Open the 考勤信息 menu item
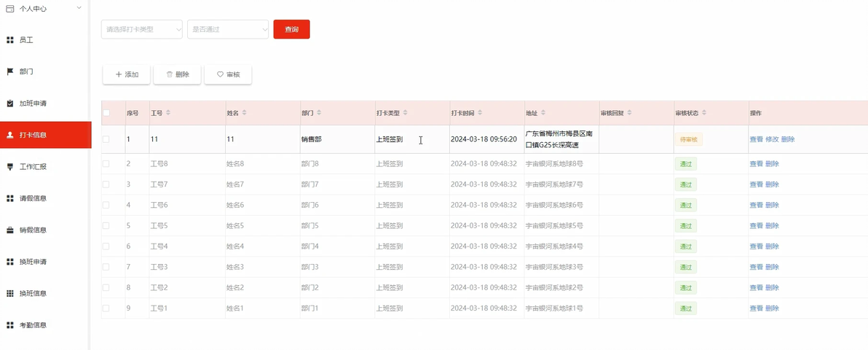 pyautogui.click(x=45, y=325)
